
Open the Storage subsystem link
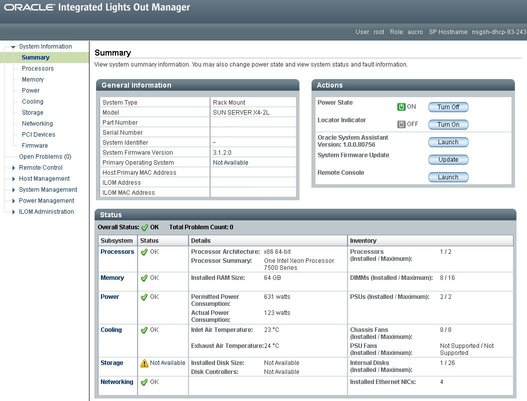pos(112,363)
